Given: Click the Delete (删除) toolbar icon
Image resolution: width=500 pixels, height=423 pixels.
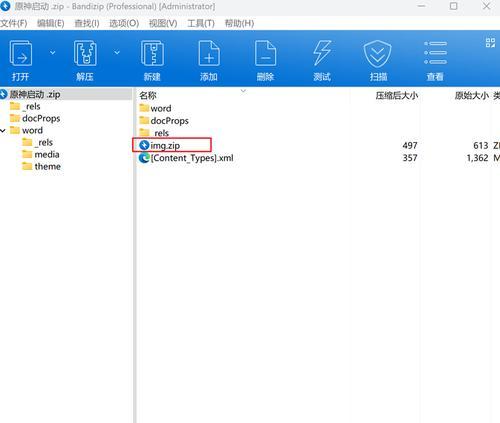Looking at the screenshot, I should coord(265,53).
